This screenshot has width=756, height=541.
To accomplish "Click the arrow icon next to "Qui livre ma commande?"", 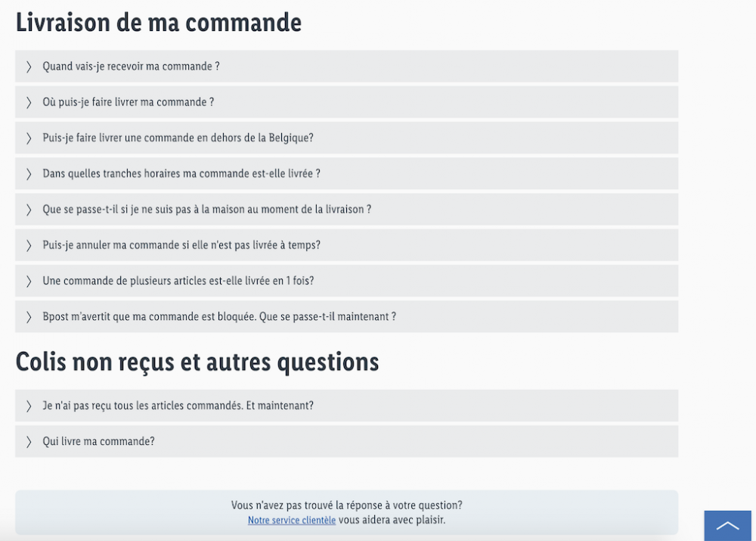I will pos(28,441).
